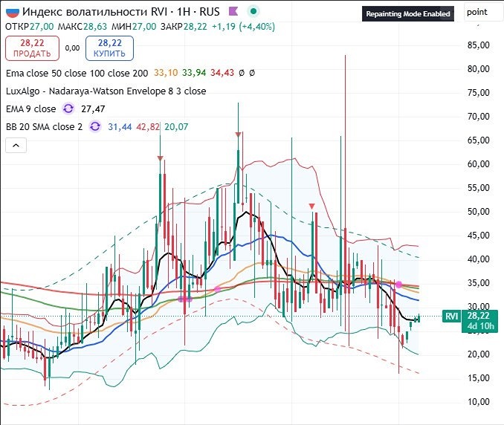Click the EMA 100 value 33,94
The width and height of the screenshot is (504, 425).
pos(194,73)
